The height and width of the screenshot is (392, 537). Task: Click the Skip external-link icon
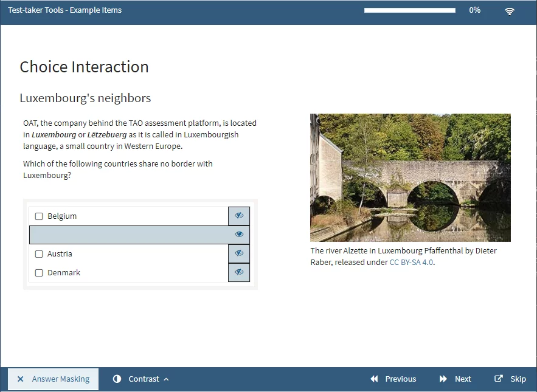[499, 379]
